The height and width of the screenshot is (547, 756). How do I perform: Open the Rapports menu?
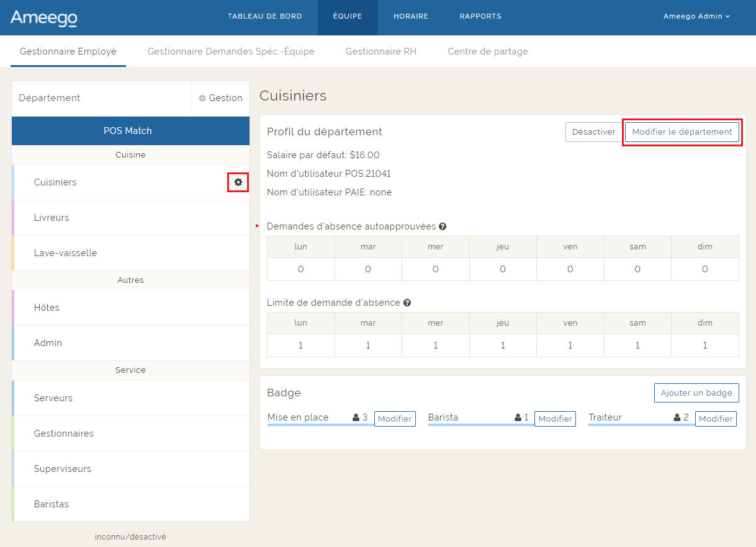tap(480, 17)
